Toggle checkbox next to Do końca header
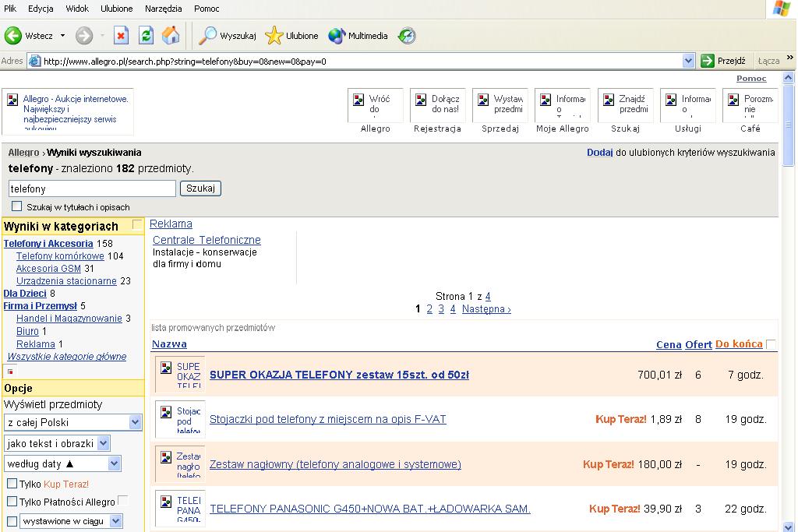Image resolution: width=798 pixels, height=532 pixels. (771, 344)
